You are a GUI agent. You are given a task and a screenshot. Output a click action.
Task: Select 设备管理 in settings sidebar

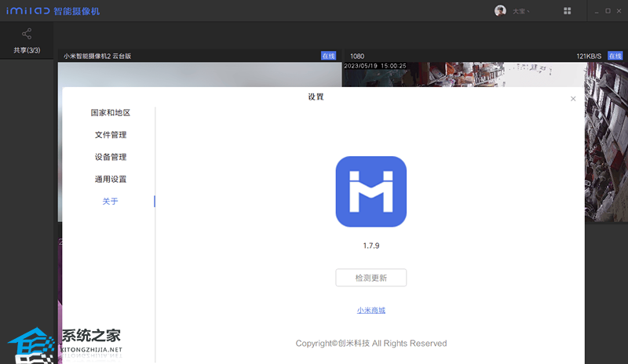point(110,157)
